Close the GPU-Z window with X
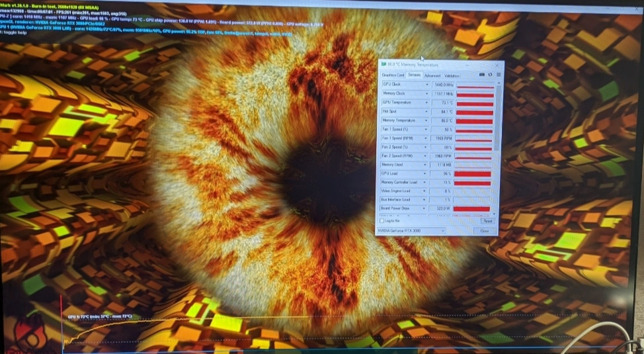 pyautogui.click(x=497, y=65)
